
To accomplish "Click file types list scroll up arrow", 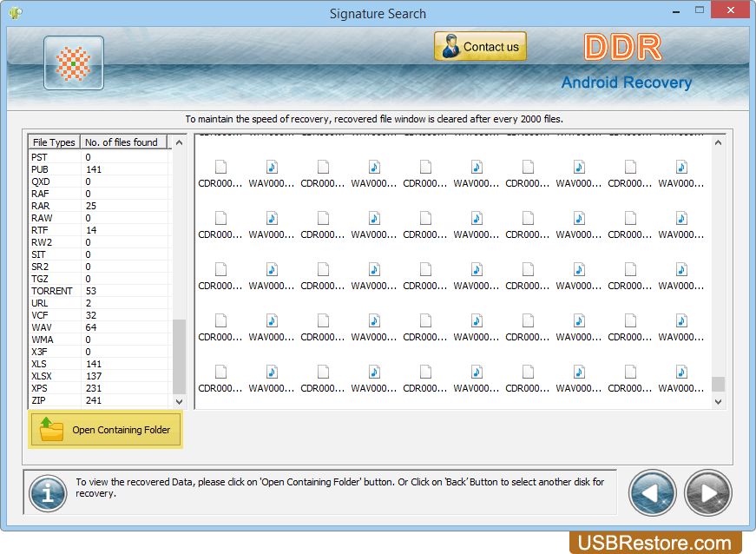I will tap(179, 142).
